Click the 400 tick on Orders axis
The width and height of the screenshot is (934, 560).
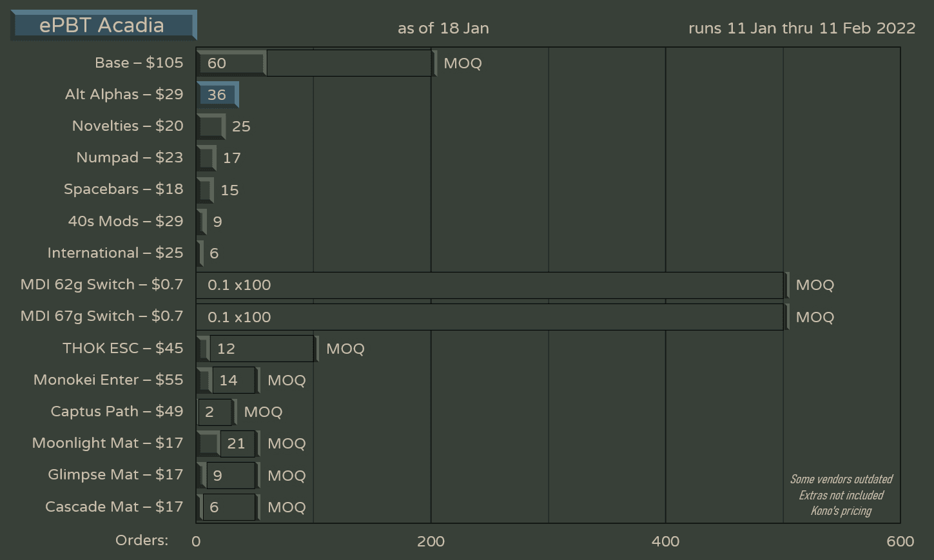pyautogui.click(x=665, y=541)
